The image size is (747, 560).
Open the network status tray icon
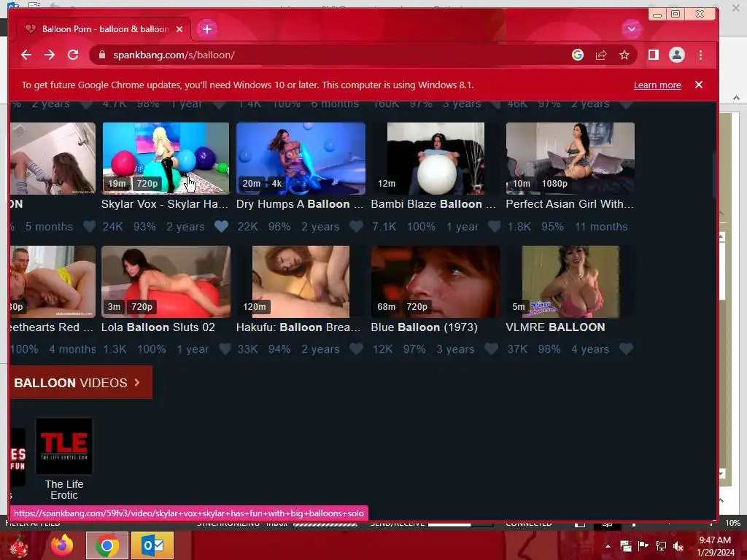660,546
